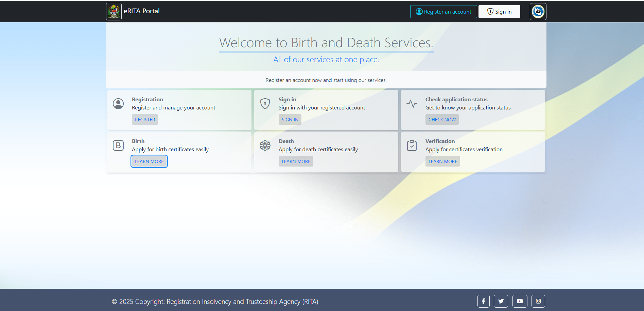Open the Twitter icon in footer

point(501,301)
